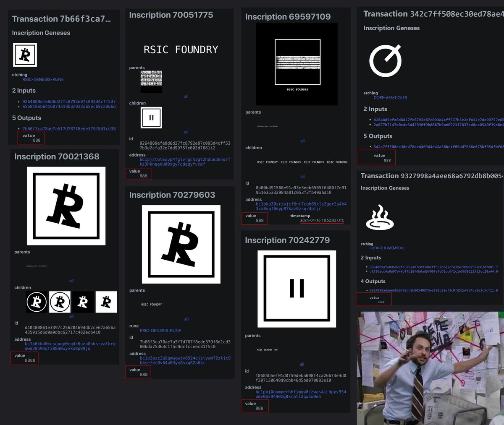Open address bc1p3azz2u9qmwgw in Inscription 70279603
504x425 pixels.
pyautogui.click(x=185, y=360)
